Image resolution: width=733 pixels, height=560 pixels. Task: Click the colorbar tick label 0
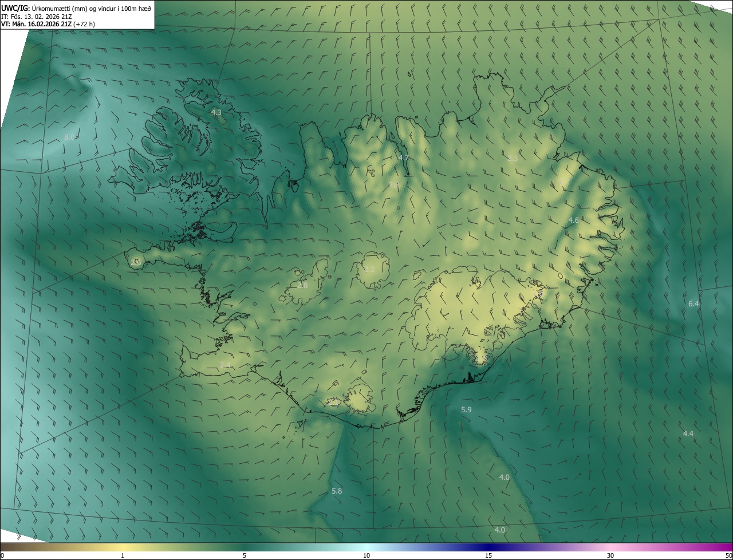click(x=2, y=555)
